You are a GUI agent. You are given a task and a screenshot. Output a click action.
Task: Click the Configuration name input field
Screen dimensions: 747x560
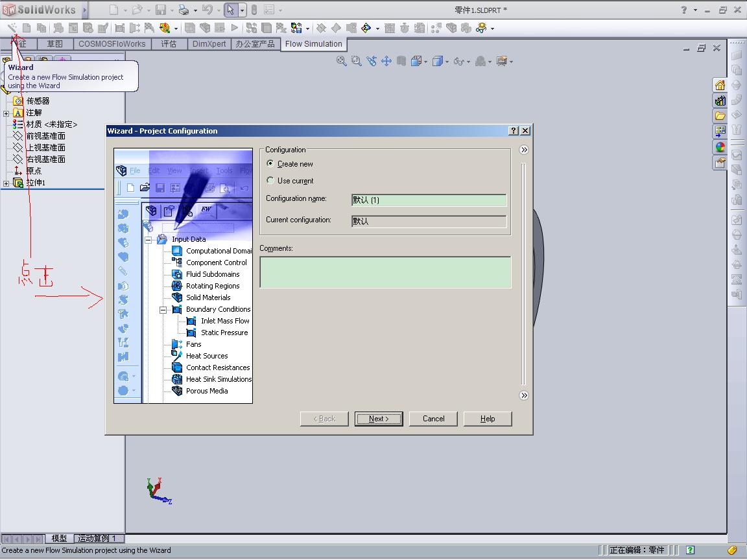[429, 200]
